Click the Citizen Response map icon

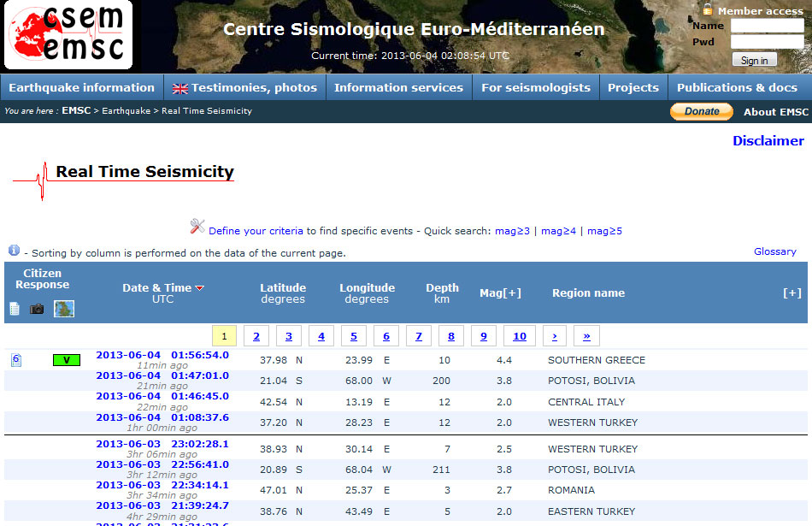tap(64, 309)
